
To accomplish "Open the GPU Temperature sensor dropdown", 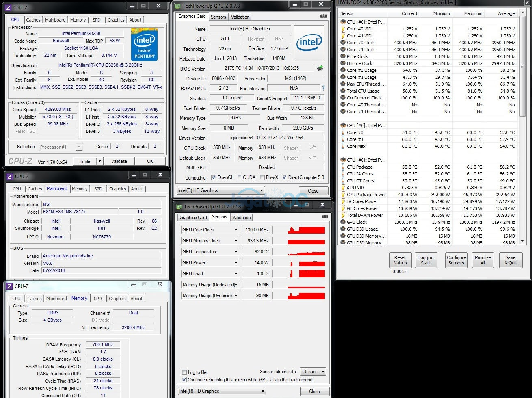I will click(x=236, y=252).
